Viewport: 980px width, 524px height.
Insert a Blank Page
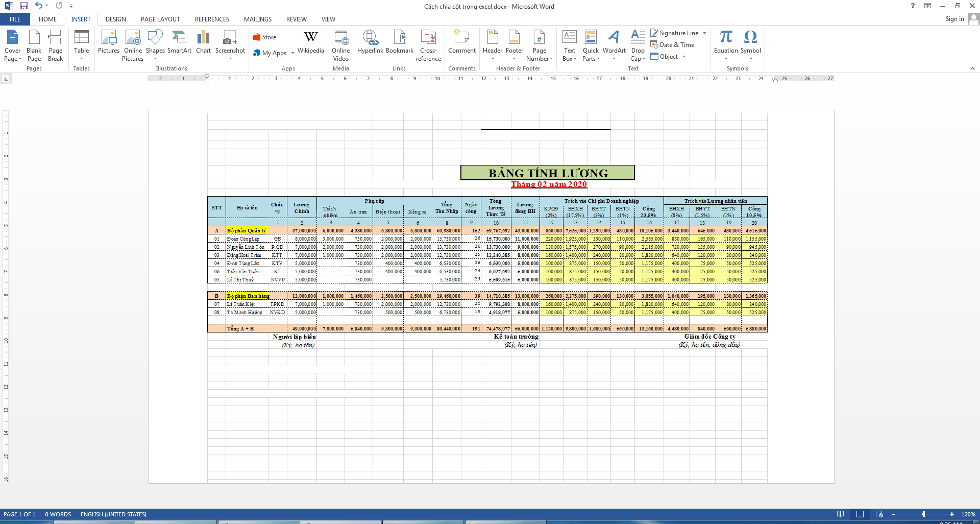click(34, 45)
